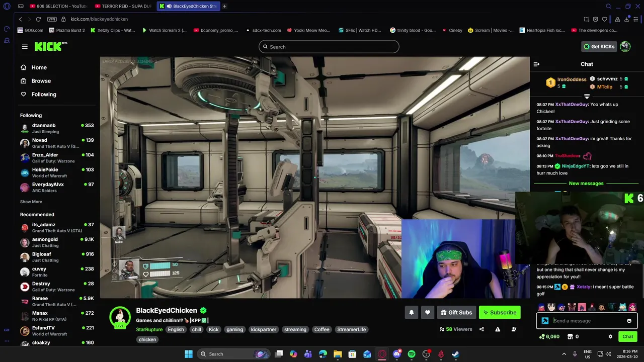Bookmark page with the heart icon
This screenshot has width=644, height=362.
(605, 19)
